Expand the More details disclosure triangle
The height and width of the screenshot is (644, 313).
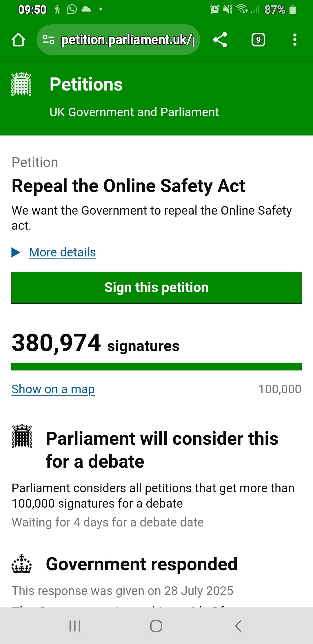[x=16, y=252]
